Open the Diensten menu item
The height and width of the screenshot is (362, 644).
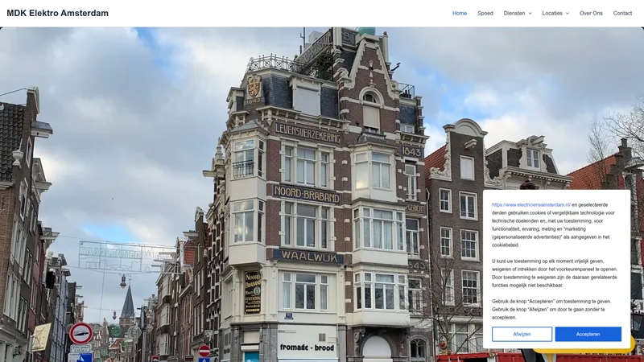[x=514, y=13]
